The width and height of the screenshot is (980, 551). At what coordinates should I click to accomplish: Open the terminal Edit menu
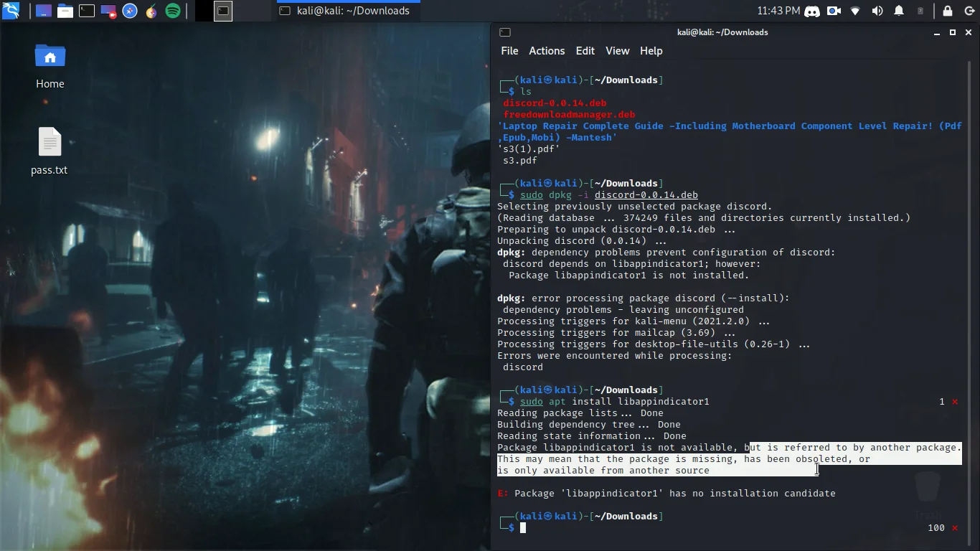585,51
